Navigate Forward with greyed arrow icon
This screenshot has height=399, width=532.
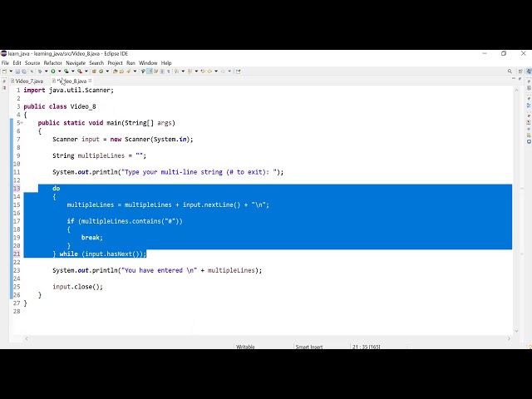(x=223, y=71)
